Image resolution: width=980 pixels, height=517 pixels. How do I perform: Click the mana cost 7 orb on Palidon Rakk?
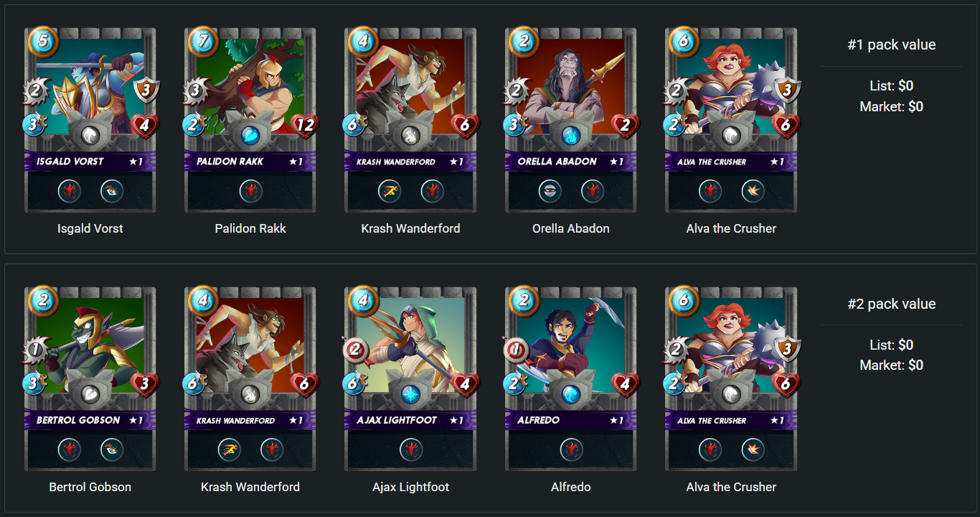click(202, 41)
